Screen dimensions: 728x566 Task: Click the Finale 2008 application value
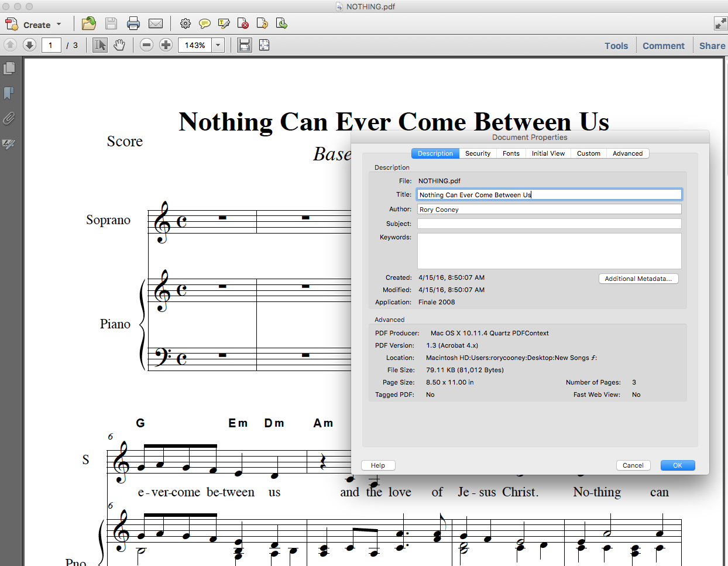tap(437, 302)
